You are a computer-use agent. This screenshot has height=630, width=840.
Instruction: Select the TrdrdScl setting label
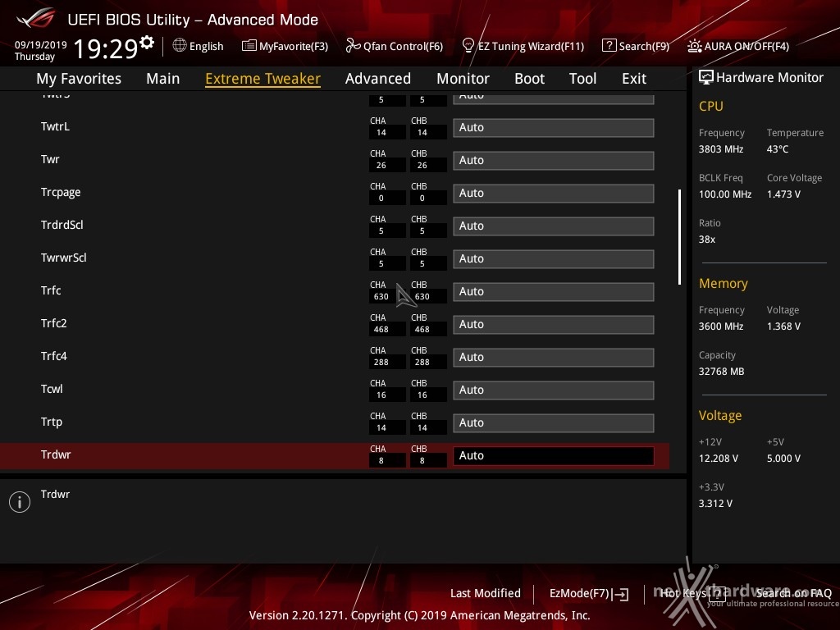(x=62, y=225)
